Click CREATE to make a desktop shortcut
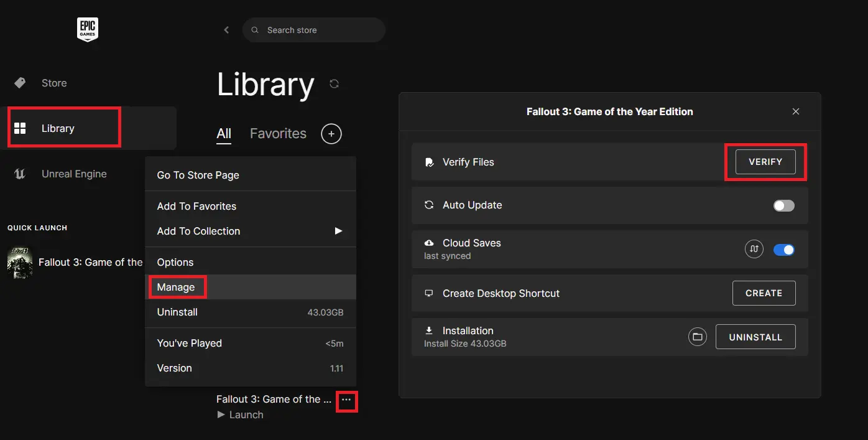Image resolution: width=868 pixels, height=440 pixels. 764,293
